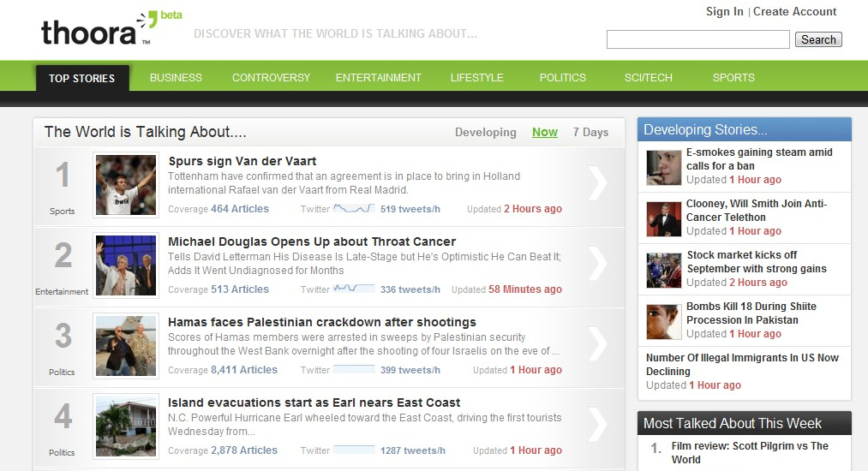Switch to the 7 Days filter
The height and width of the screenshot is (471, 868).
point(590,132)
